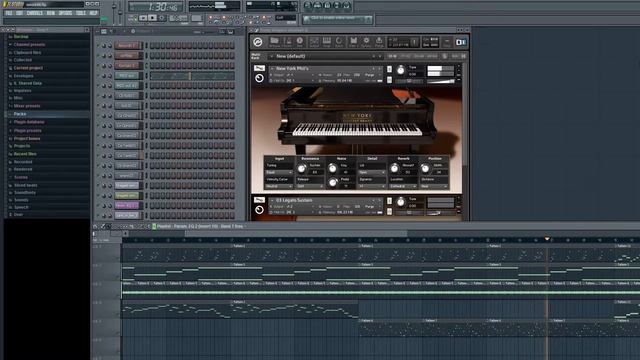
Task: Click Purge in New York piano header
Action: (369, 75)
